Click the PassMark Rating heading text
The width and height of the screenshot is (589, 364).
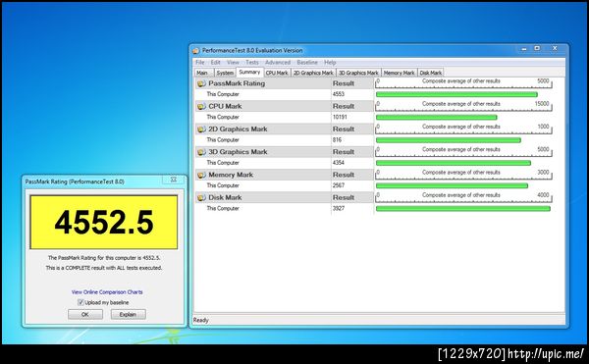(237, 83)
